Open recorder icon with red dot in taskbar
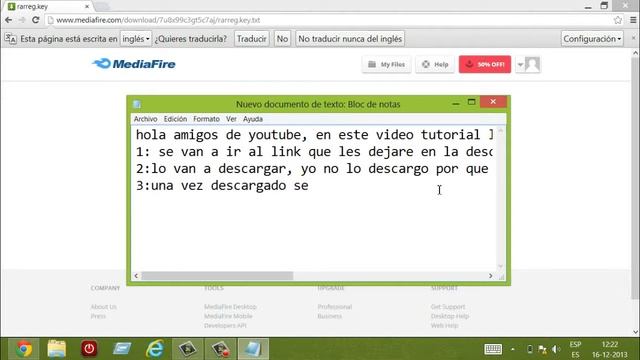The width and height of the screenshot is (640, 360). 220,349
